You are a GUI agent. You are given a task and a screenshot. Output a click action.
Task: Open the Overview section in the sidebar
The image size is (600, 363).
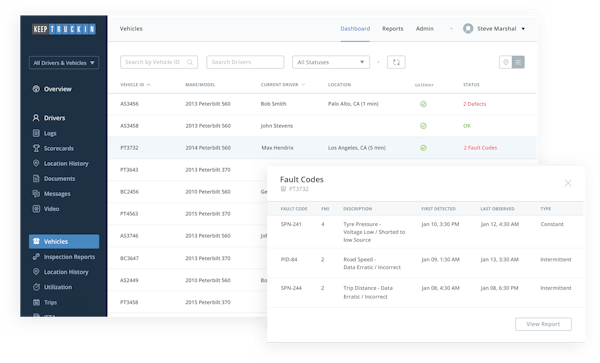coord(52,89)
